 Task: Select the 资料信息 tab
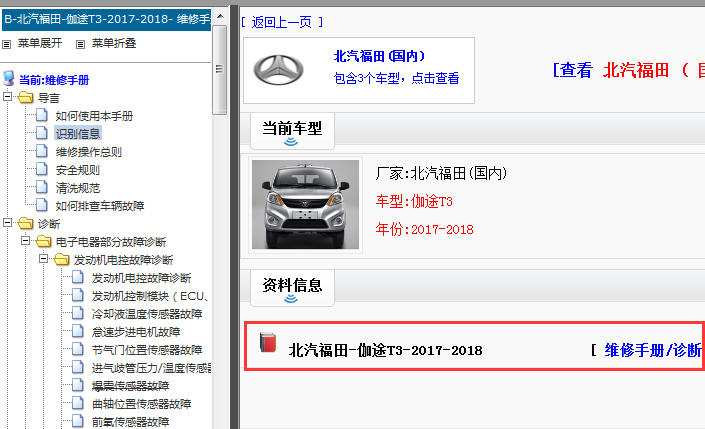click(292, 288)
